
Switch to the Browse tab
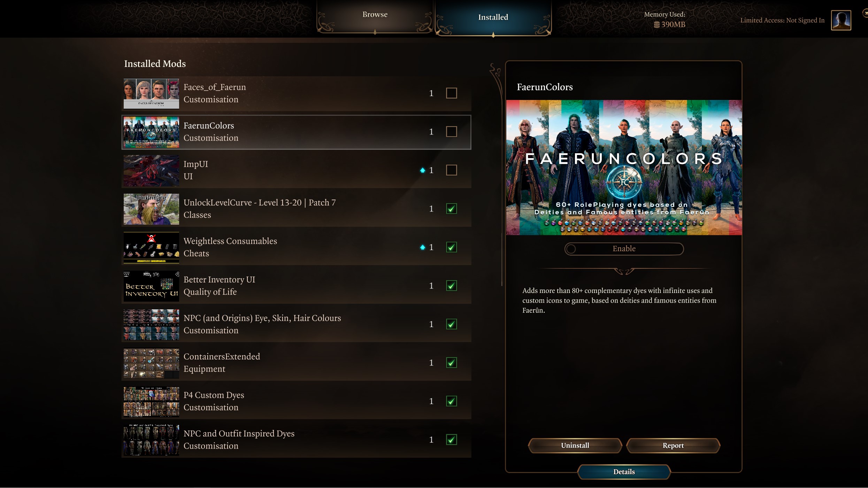click(x=374, y=14)
